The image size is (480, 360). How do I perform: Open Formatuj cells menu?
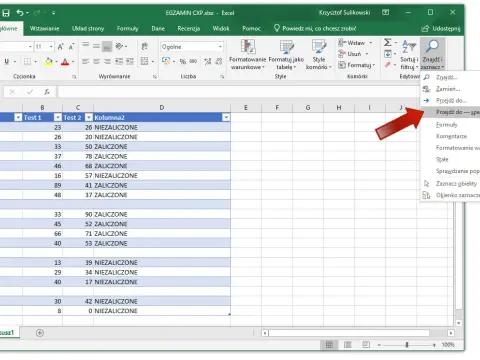click(x=356, y=65)
